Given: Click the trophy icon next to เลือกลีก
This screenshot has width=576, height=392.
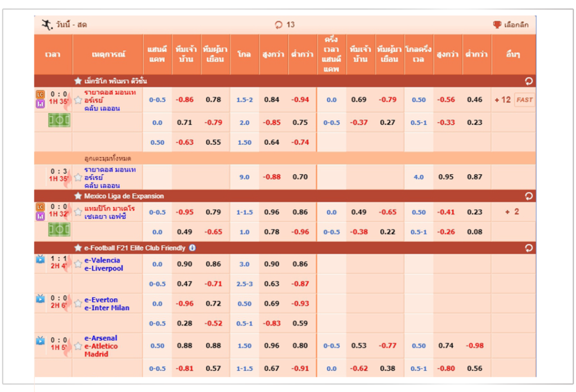Looking at the screenshot, I should click(x=497, y=25).
